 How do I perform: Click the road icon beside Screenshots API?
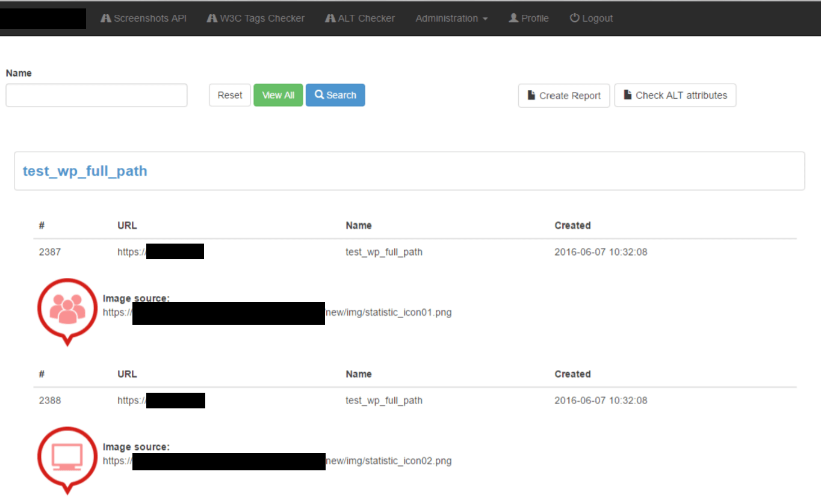(106, 18)
